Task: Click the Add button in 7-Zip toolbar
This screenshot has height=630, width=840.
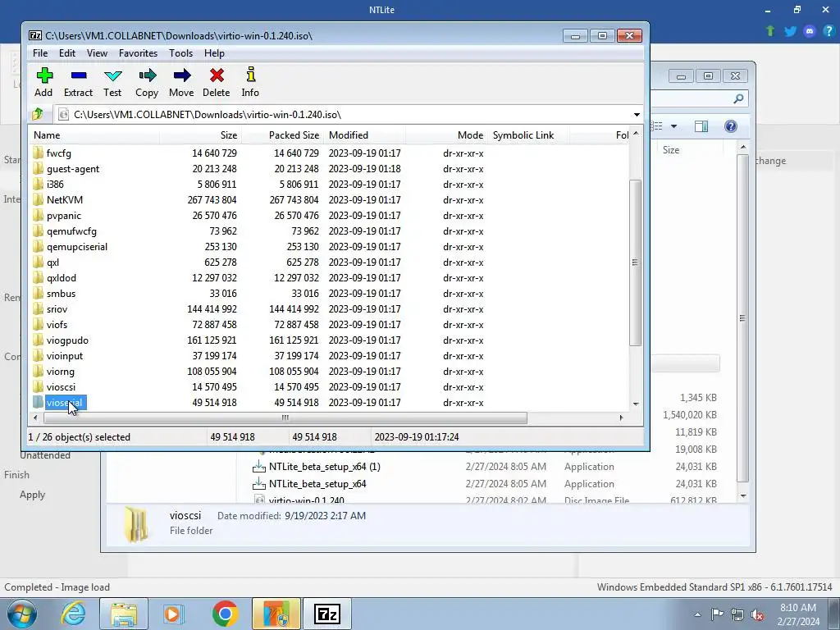Action: [44, 82]
